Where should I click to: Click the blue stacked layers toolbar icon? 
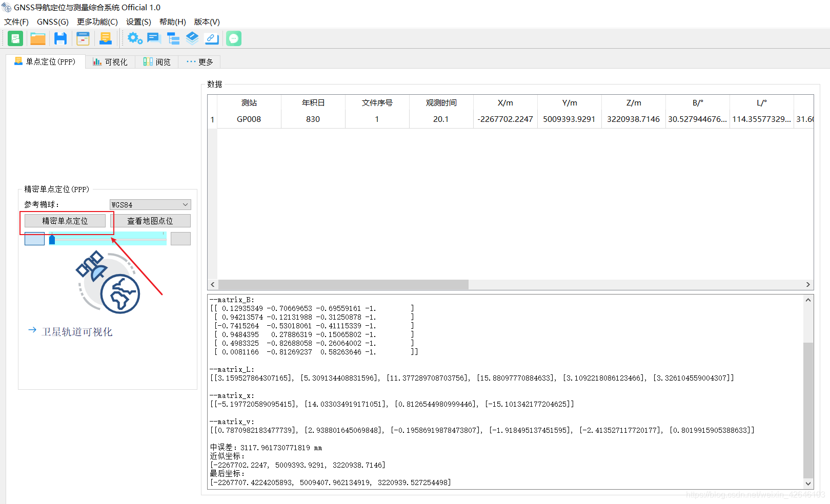[x=192, y=38]
